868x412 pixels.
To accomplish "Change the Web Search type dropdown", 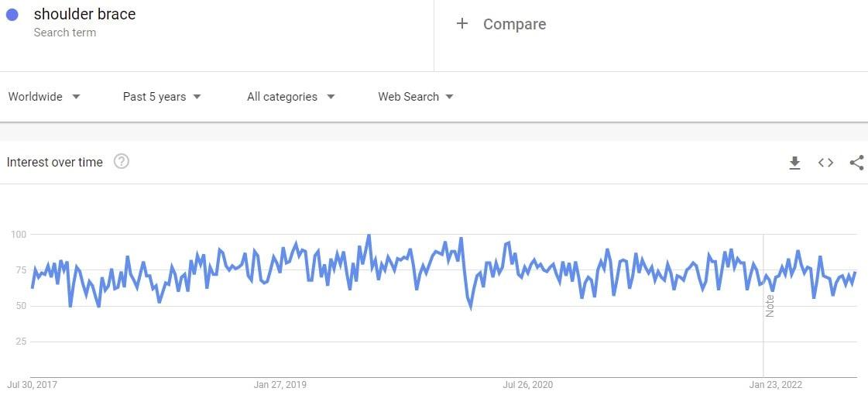I will (416, 97).
